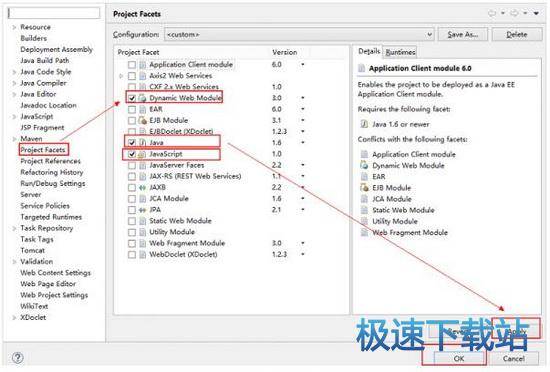
Task: Click the Apply button
Action: click(x=516, y=331)
